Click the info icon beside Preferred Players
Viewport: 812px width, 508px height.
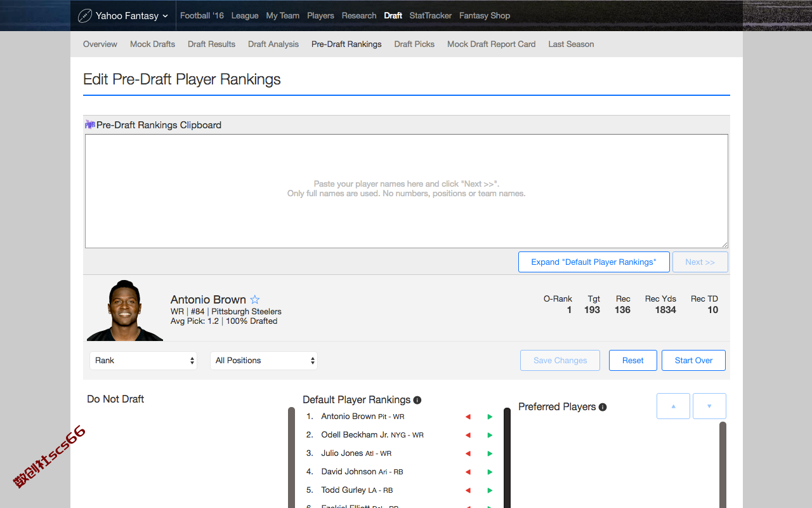603,407
